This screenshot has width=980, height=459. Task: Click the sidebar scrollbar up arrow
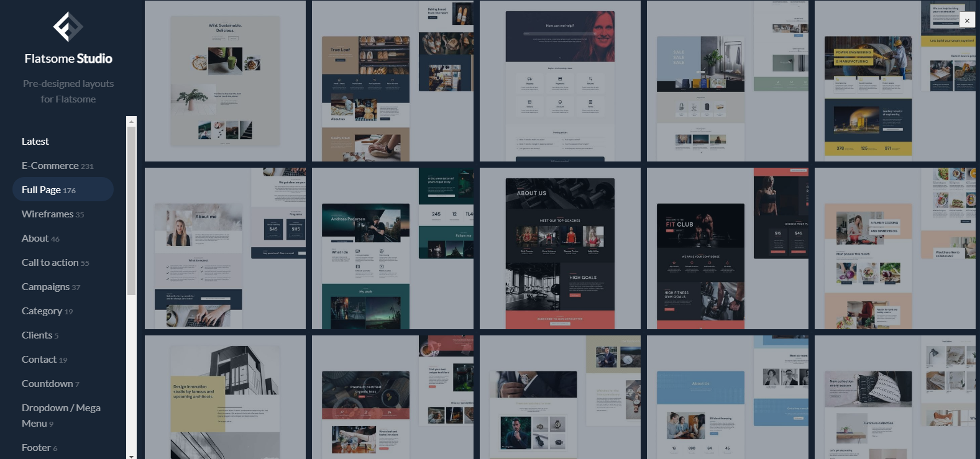[131, 122]
